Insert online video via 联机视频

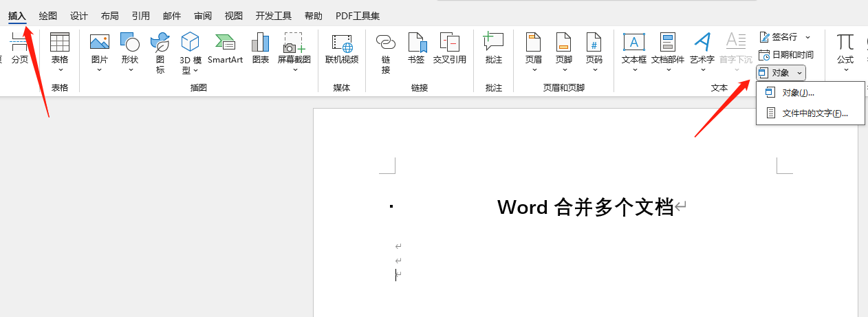(342, 48)
